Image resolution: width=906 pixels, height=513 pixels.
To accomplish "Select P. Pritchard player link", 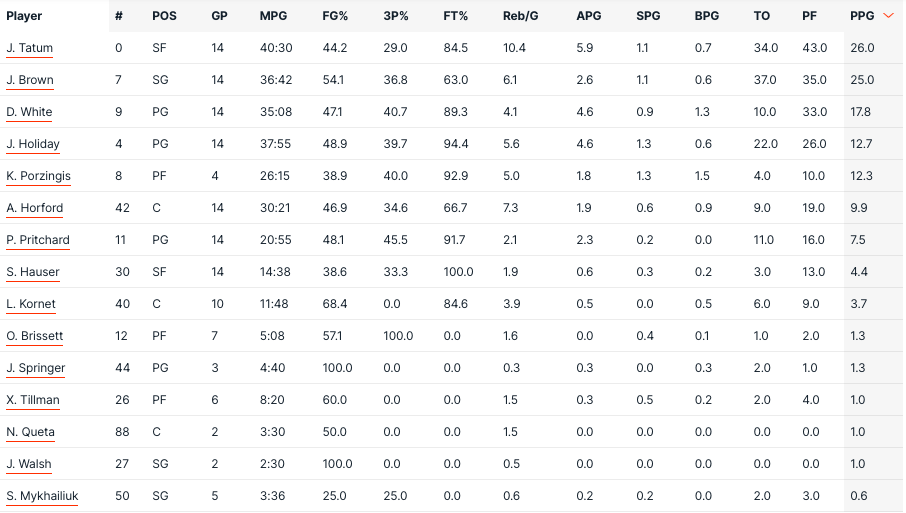I will pos(38,240).
